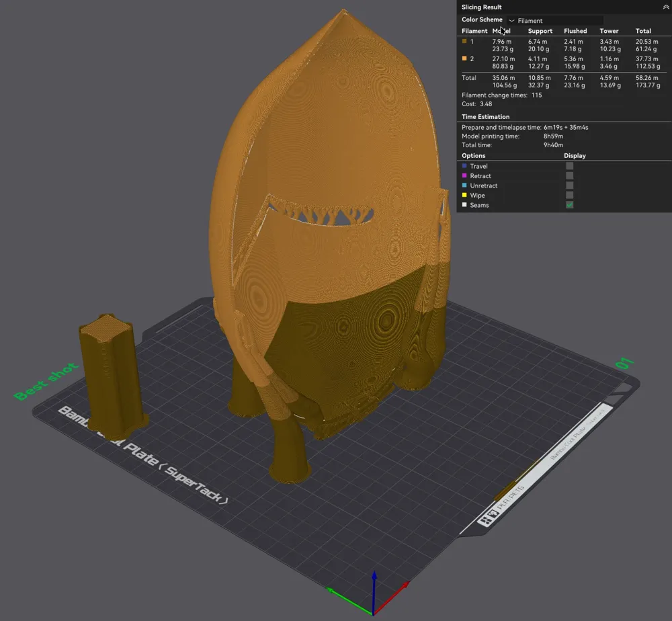Screen dimensions: 672x621
Task: Click the cyan Unretract color square
Action: [464, 185]
